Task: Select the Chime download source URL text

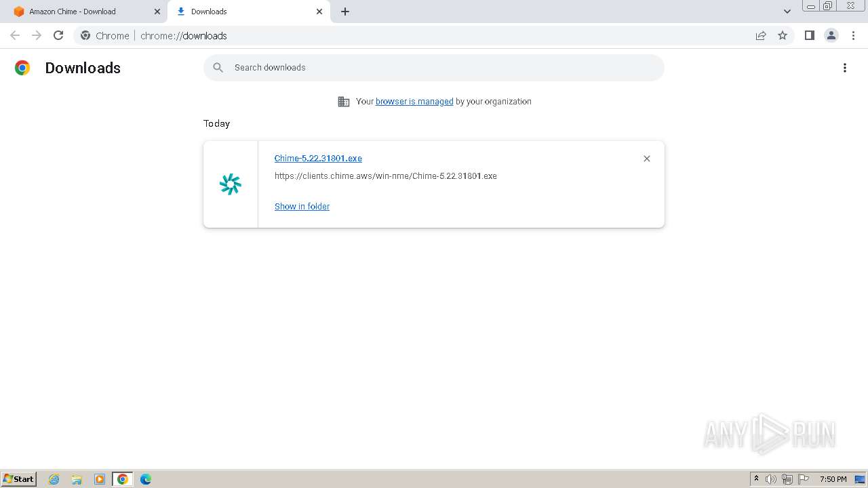Action: pyautogui.click(x=385, y=176)
